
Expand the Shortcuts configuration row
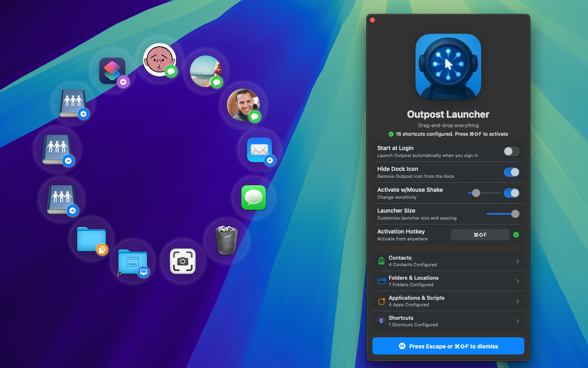point(448,321)
